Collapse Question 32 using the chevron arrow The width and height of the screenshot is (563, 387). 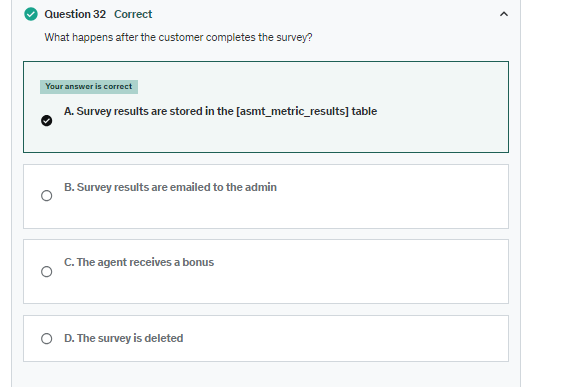(x=504, y=14)
